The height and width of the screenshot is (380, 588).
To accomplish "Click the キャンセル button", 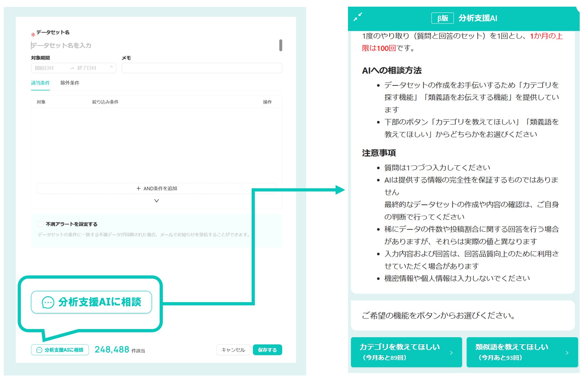I will coord(233,350).
